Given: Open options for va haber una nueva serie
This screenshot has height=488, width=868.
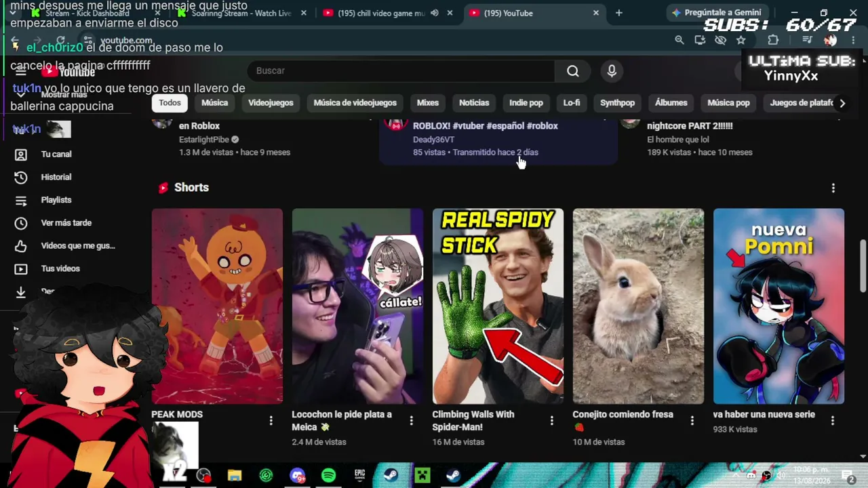Looking at the screenshot, I should click(832, 421).
